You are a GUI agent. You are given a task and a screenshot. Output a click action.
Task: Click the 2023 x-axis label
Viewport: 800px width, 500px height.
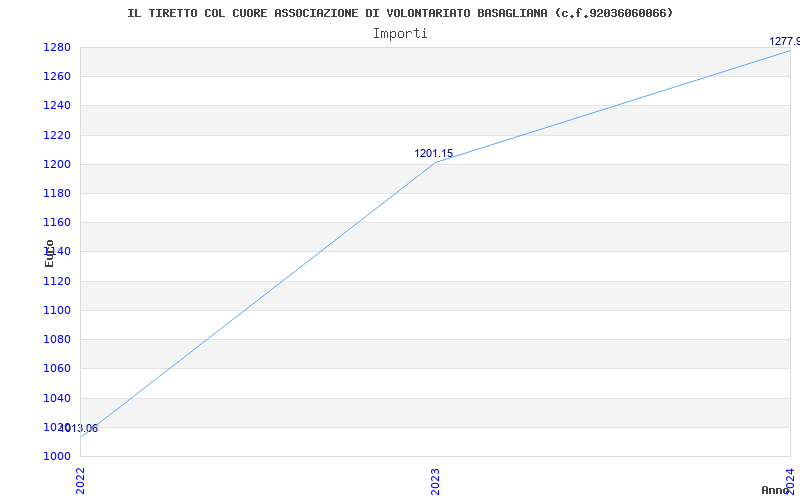tap(435, 481)
